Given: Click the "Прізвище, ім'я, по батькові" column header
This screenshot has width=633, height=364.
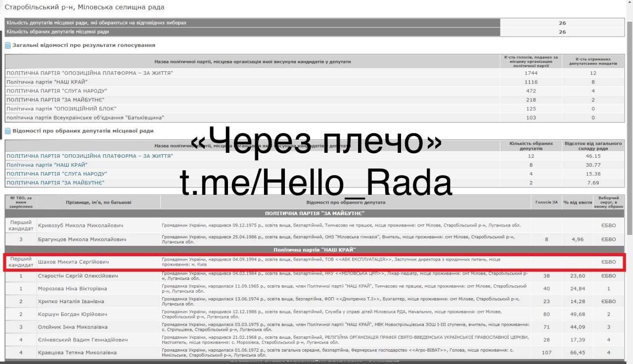Looking at the screenshot, I should pos(98,202).
